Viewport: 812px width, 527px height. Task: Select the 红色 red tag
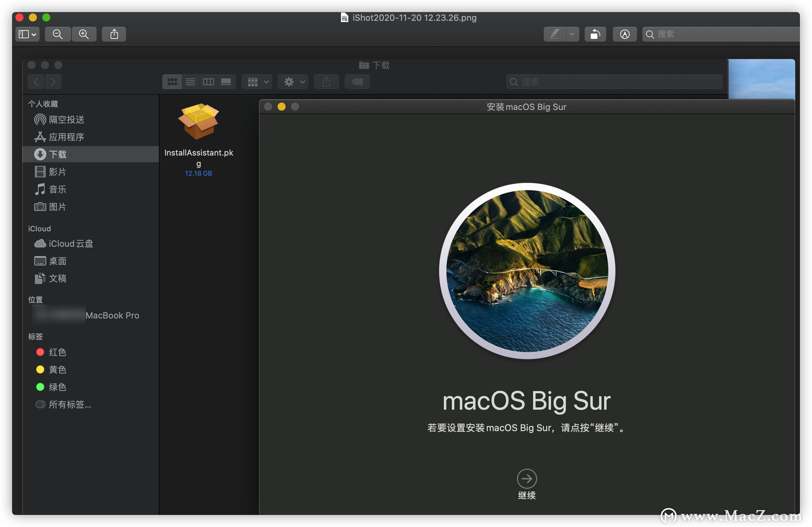click(x=91, y=352)
